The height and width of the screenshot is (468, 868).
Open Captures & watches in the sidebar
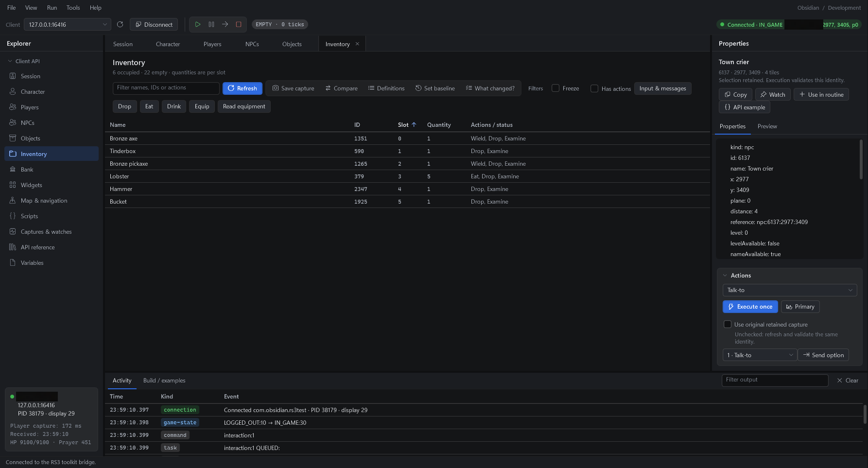click(x=52, y=232)
